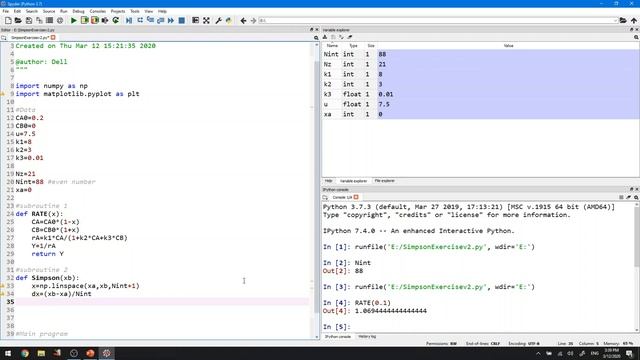This screenshot has width=640, height=360.
Task: Open the Tools menu
Action: 135,11
